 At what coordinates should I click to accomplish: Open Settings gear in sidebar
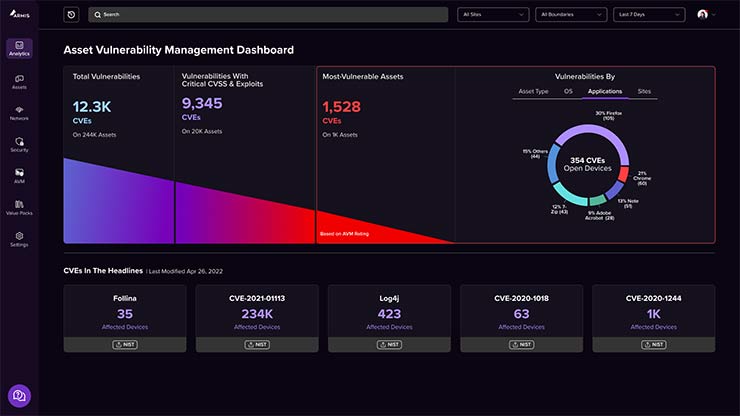tap(19, 239)
